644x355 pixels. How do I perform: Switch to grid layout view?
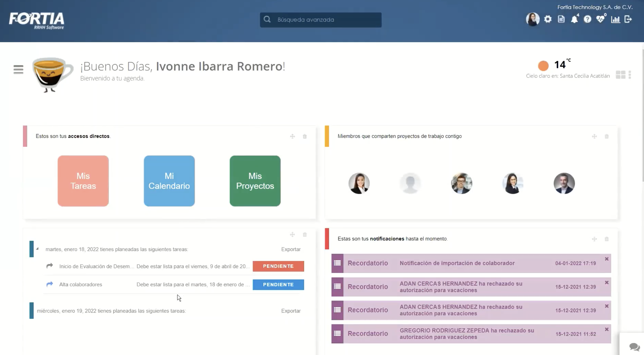[x=620, y=75]
